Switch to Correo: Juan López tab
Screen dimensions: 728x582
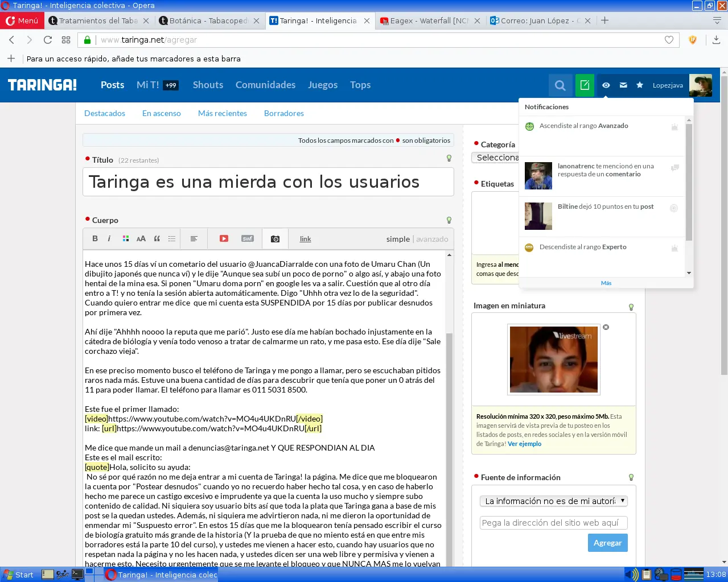click(x=540, y=20)
